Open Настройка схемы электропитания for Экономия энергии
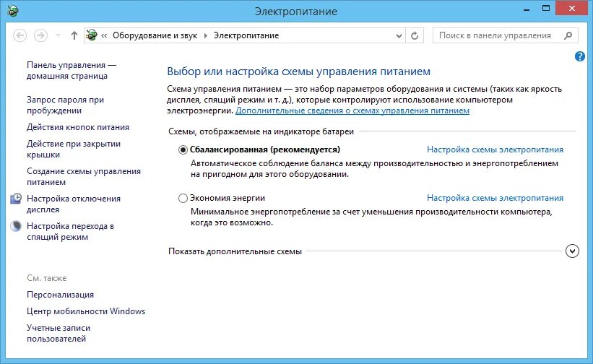593x364 pixels. pyautogui.click(x=495, y=198)
